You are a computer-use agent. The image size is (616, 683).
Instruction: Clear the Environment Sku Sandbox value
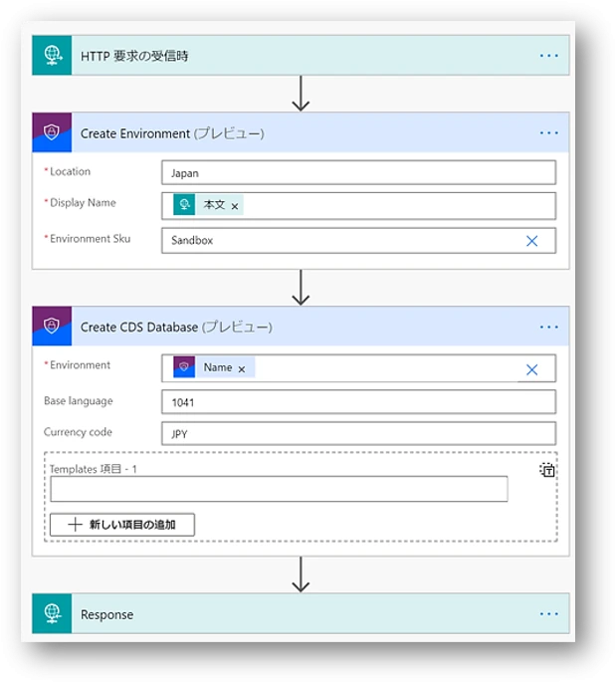(x=531, y=241)
